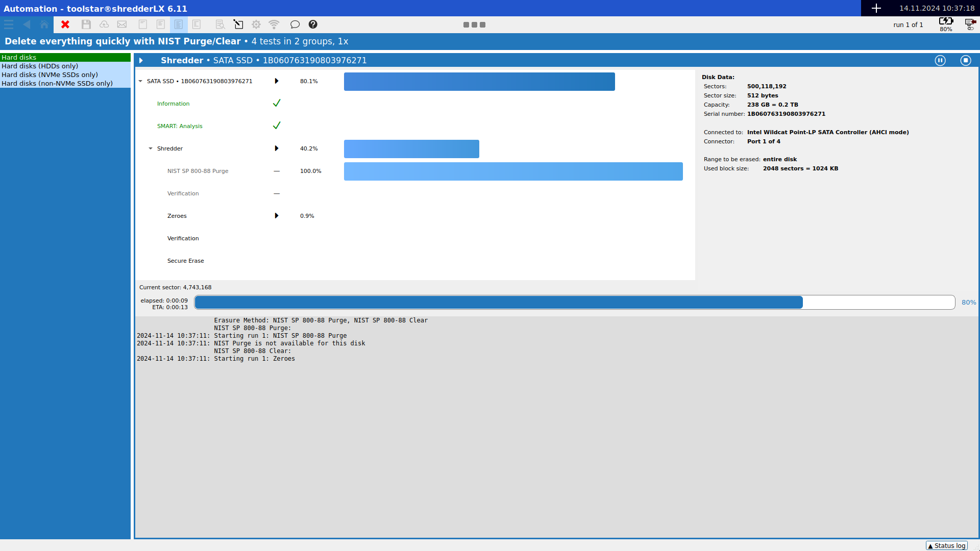Expand the Shredder header arrow
Screen dimensions: 980x551
point(141,60)
